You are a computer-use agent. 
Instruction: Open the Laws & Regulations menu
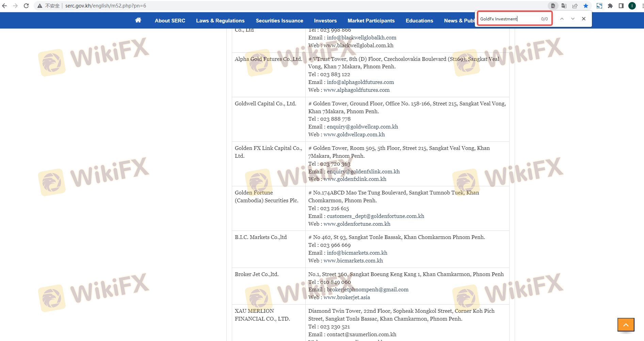click(220, 21)
